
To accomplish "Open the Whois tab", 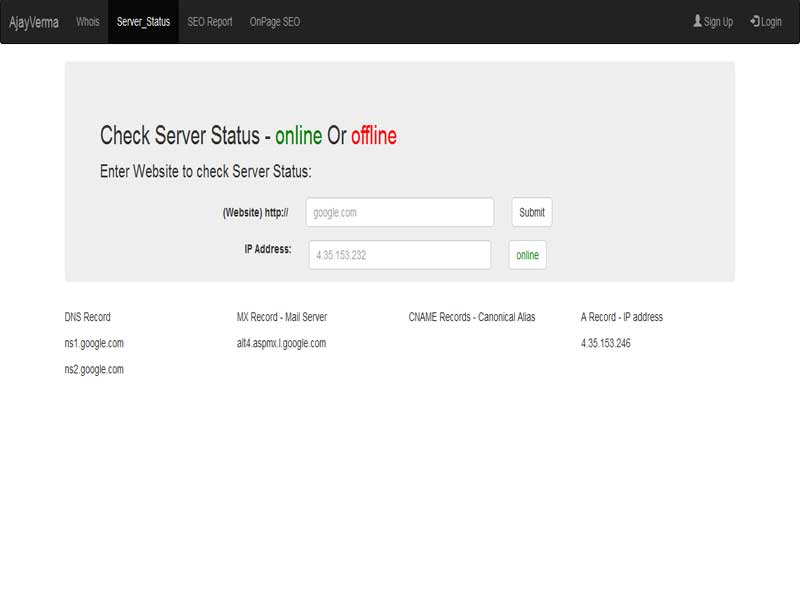I will pos(88,19).
